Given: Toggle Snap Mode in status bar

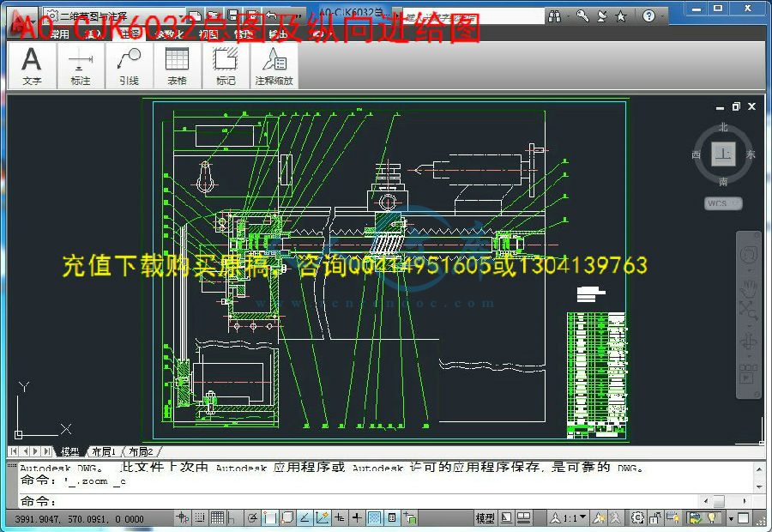Looking at the screenshot, I should click(200, 517).
